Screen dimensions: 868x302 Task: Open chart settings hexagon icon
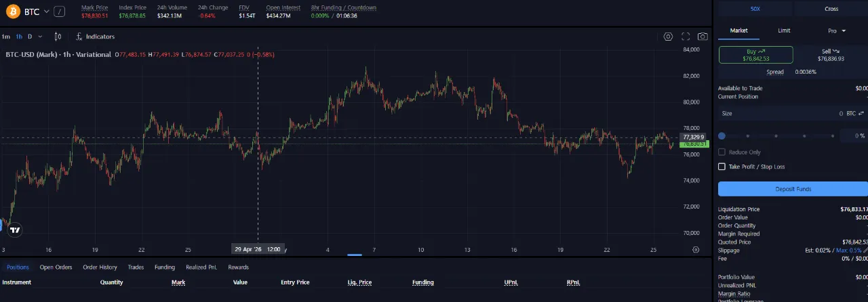tap(669, 37)
